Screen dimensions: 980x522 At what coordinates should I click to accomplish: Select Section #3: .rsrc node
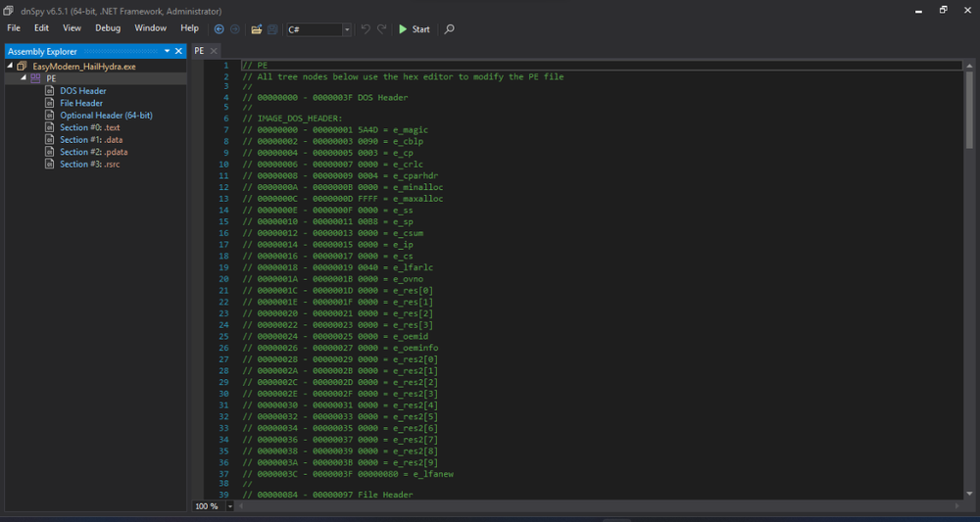[92, 164]
